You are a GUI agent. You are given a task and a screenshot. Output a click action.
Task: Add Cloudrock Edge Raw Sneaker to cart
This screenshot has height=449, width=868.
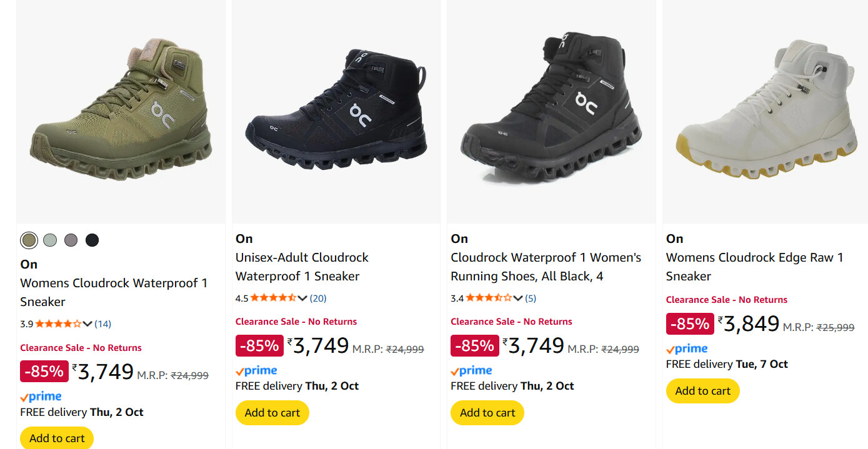pyautogui.click(x=702, y=391)
